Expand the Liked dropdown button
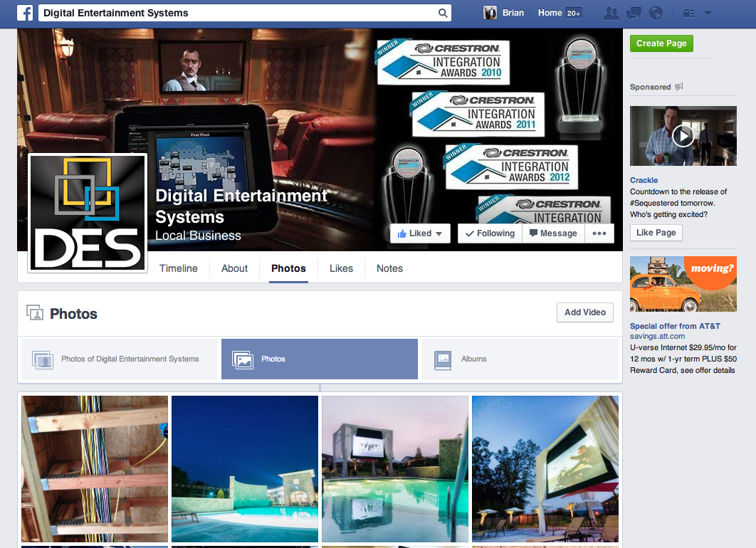The height and width of the screenshot is (548, 756). coord(420,233)
